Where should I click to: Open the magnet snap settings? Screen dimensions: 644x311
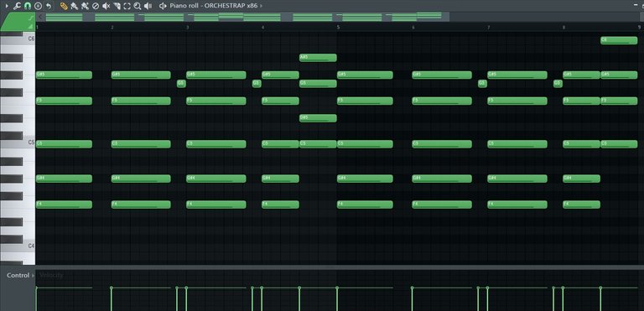click(x=27, y=6)
